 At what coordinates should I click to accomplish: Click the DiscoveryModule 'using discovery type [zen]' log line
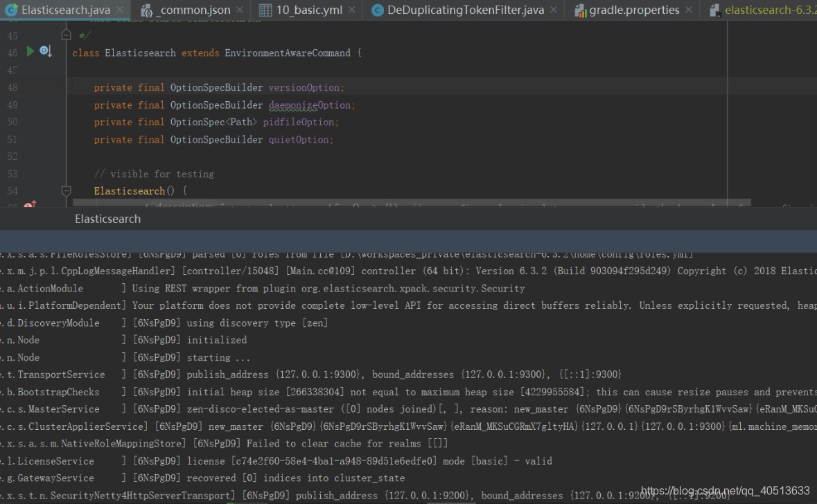[x=164, y=323]
